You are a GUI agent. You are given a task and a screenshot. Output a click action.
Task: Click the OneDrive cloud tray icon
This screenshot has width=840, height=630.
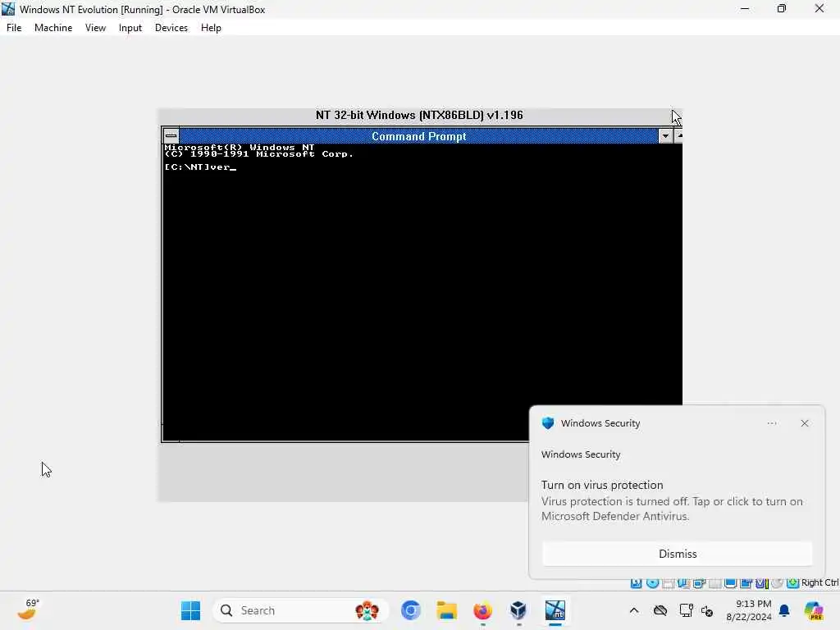point(660,610)
